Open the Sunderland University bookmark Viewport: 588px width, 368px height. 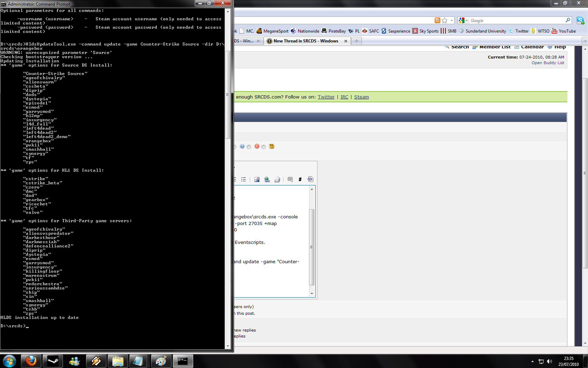point(482,31)
